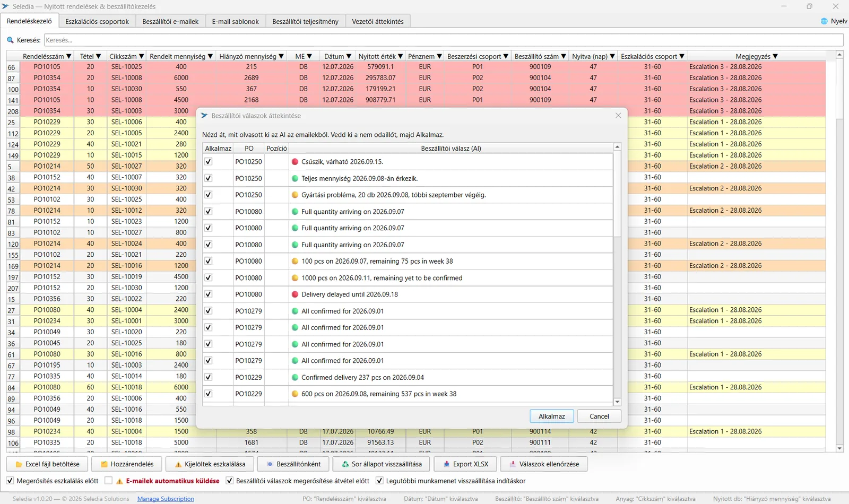Click the icon on Beszállítónként button
Image resolution: width=849 pixels, height=504 pixels.
(x=270, y=464)
